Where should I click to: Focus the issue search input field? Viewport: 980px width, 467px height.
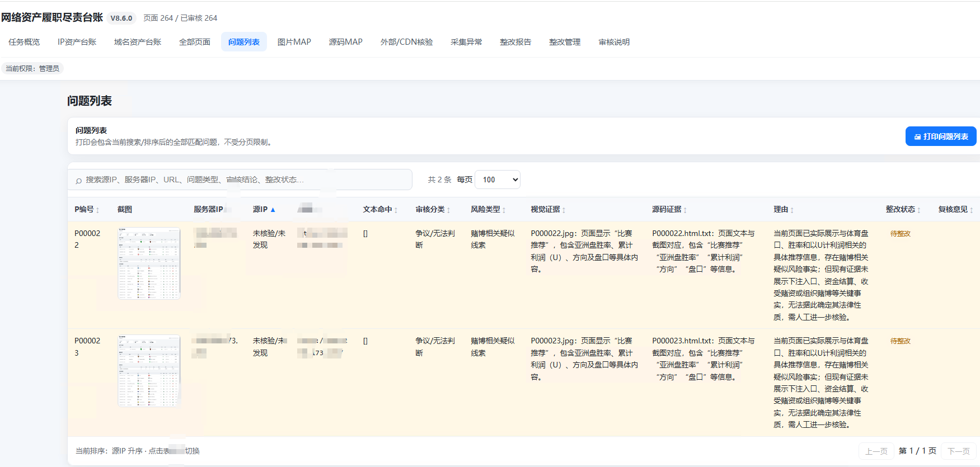[240, 180]
